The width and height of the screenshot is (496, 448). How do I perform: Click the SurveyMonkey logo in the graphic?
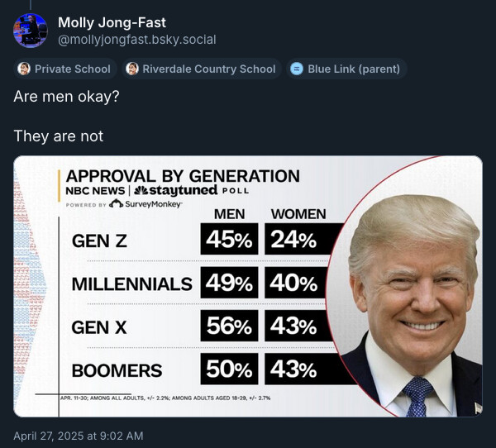(145, 204)
